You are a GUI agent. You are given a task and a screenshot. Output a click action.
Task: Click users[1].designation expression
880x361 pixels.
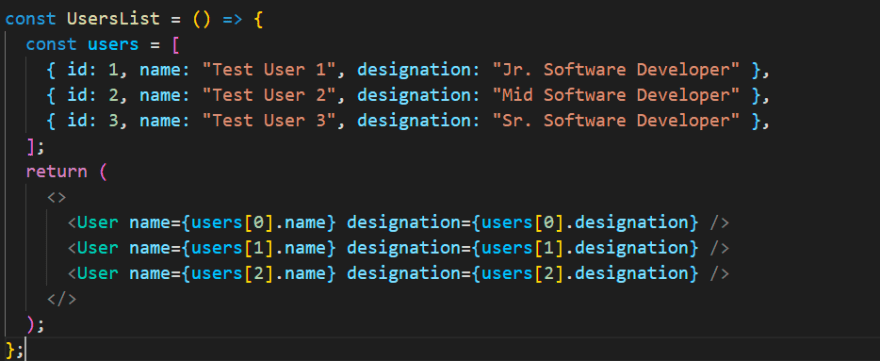coord(585,248)
